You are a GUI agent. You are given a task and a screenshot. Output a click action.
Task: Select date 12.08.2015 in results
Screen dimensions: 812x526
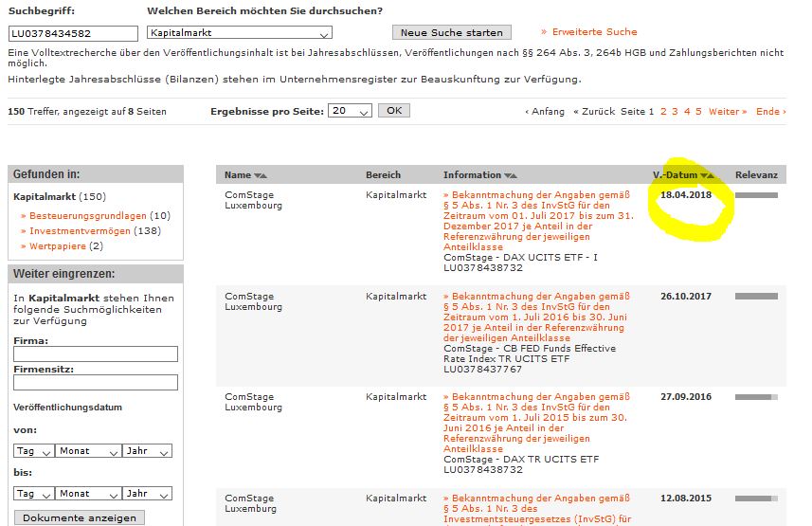click(686, 498)
